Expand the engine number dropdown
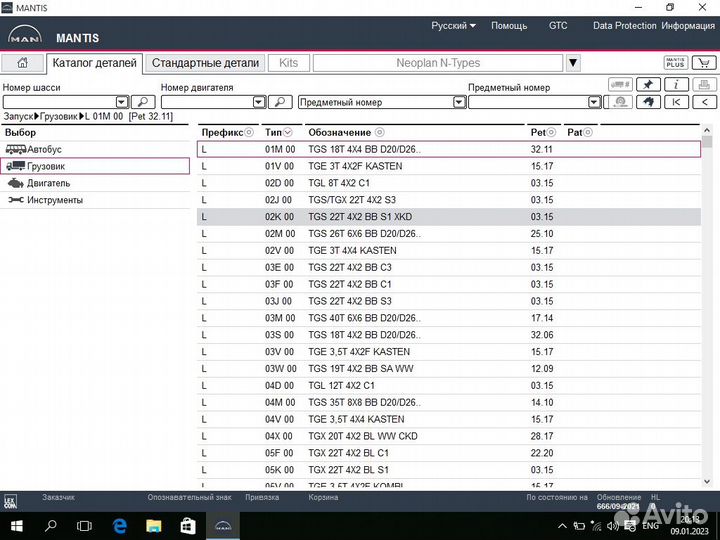This screenshot has height=540, width=720. click(259, 102)
